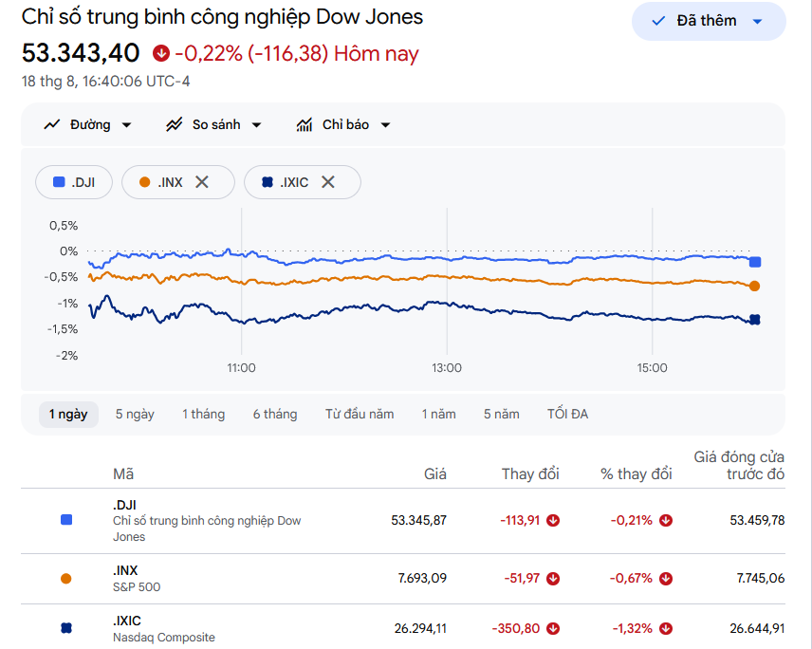Open the Đường chart type dropdown
Screen dimensions: 812x649
pos(126,125)
